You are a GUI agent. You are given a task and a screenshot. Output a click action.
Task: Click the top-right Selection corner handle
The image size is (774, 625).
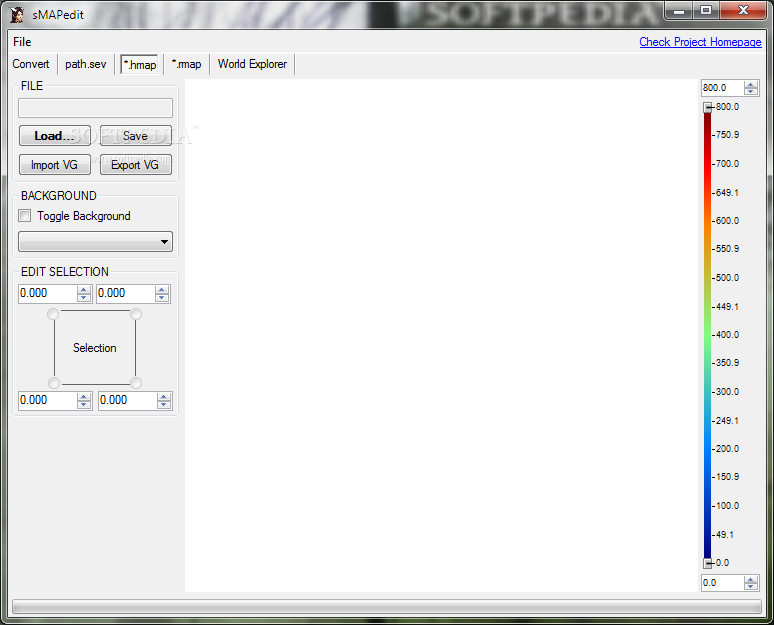click(x=136, y=314)
